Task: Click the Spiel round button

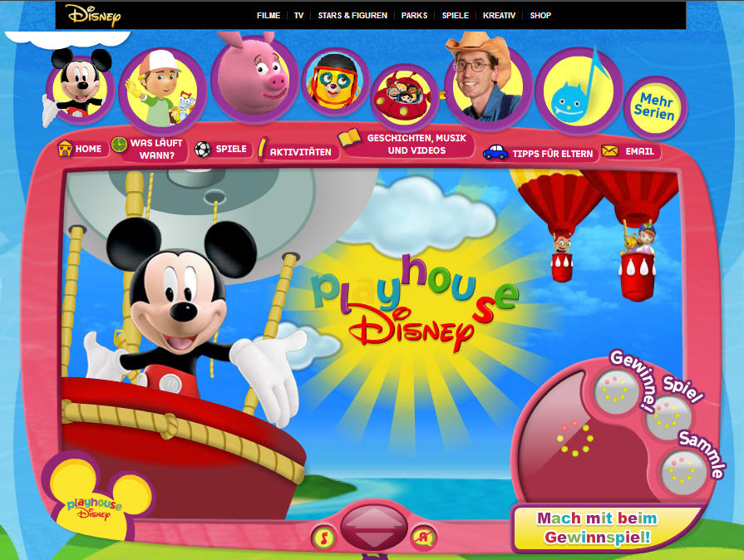Action: [x=668, y=417]
